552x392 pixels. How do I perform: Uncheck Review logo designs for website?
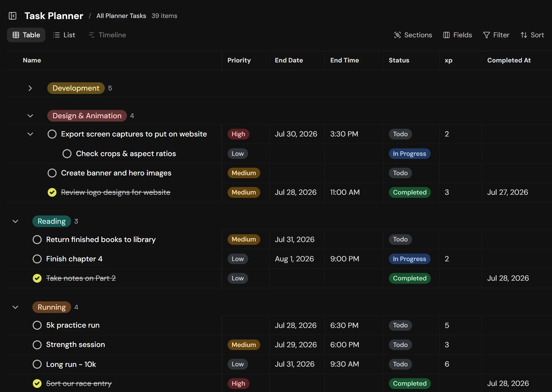(52, 192)
